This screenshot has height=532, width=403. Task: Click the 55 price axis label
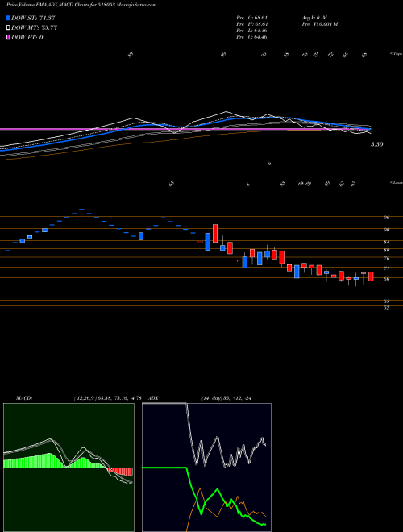click(386, 301)
